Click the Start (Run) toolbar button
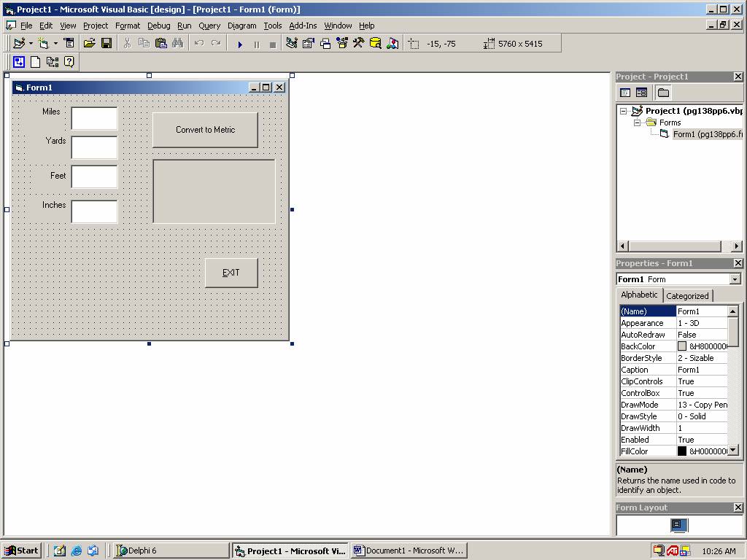This screenshot has height=560, width=747. point(240,44)
